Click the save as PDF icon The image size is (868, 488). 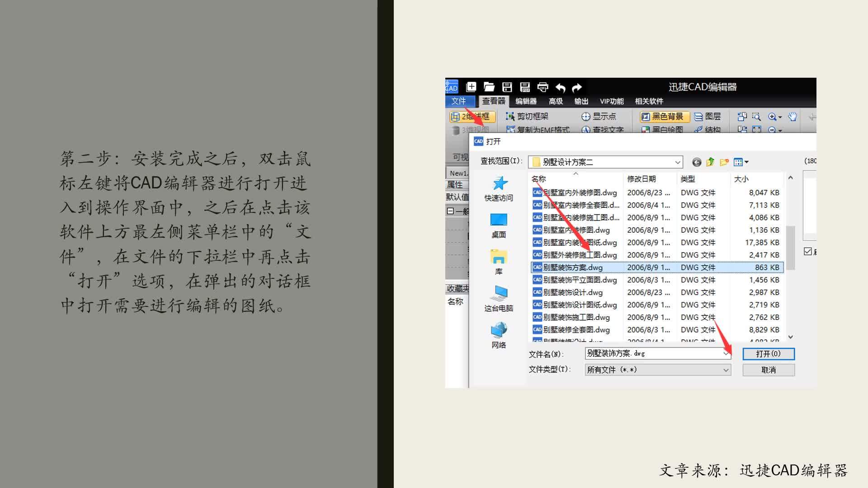point(525,87)
